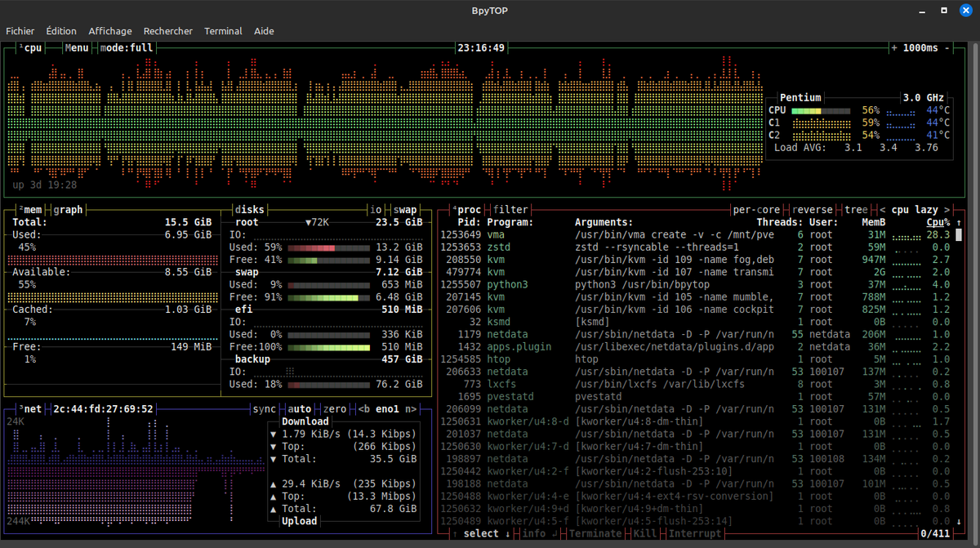The width and height of the screenshot is (980, 548).
Task: Toggle per-core process CPU usage
Action: tap(756, 210)
